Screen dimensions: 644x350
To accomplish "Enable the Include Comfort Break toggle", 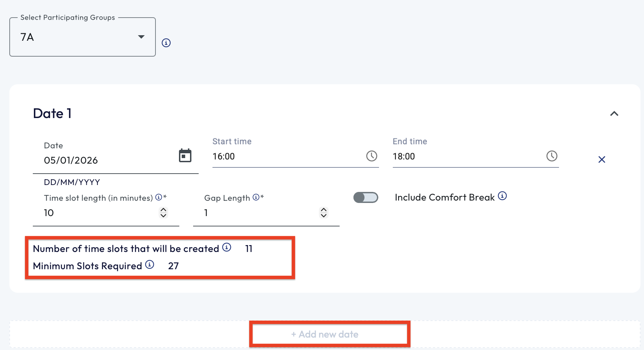I will point(366,197).
